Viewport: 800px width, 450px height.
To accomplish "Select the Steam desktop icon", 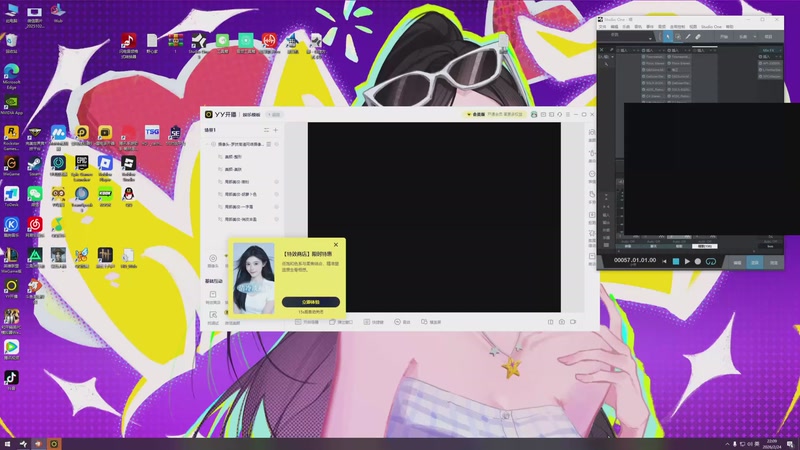I will [x=35, y=166].
